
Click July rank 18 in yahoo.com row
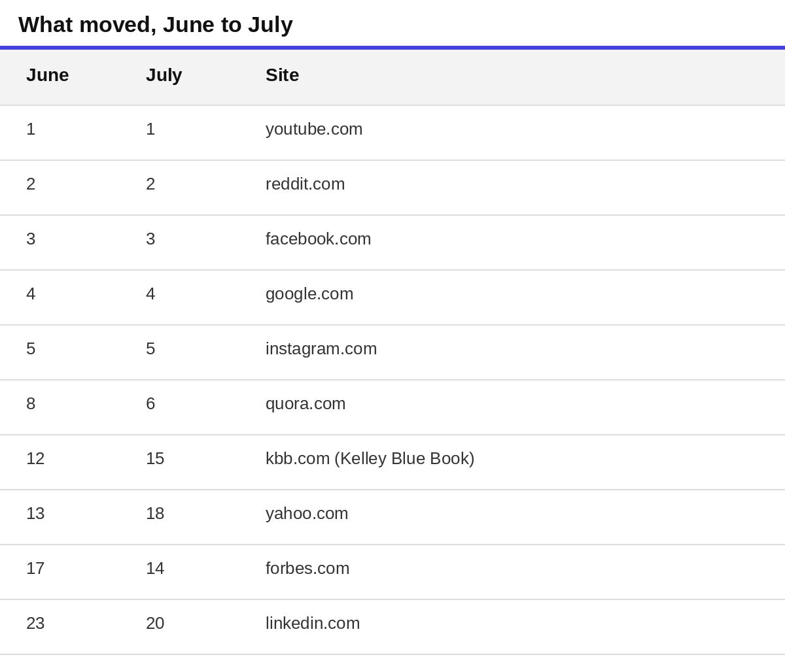click(x=155, y=514)
